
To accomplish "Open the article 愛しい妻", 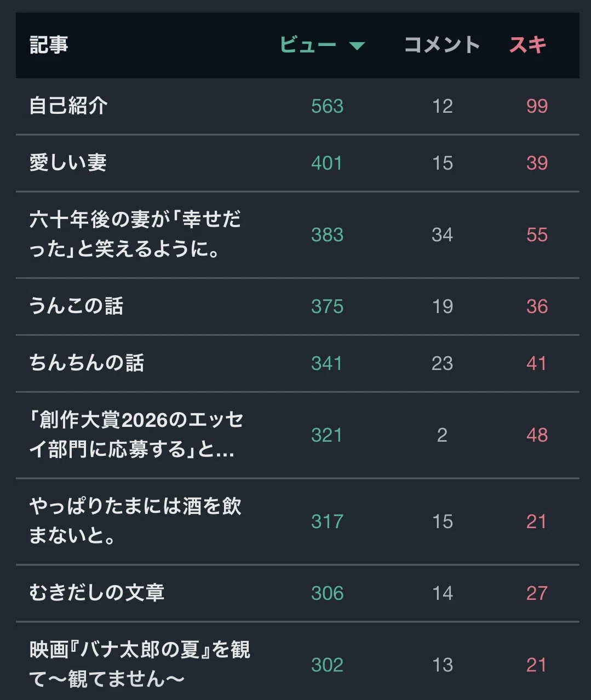I will 68,163.
